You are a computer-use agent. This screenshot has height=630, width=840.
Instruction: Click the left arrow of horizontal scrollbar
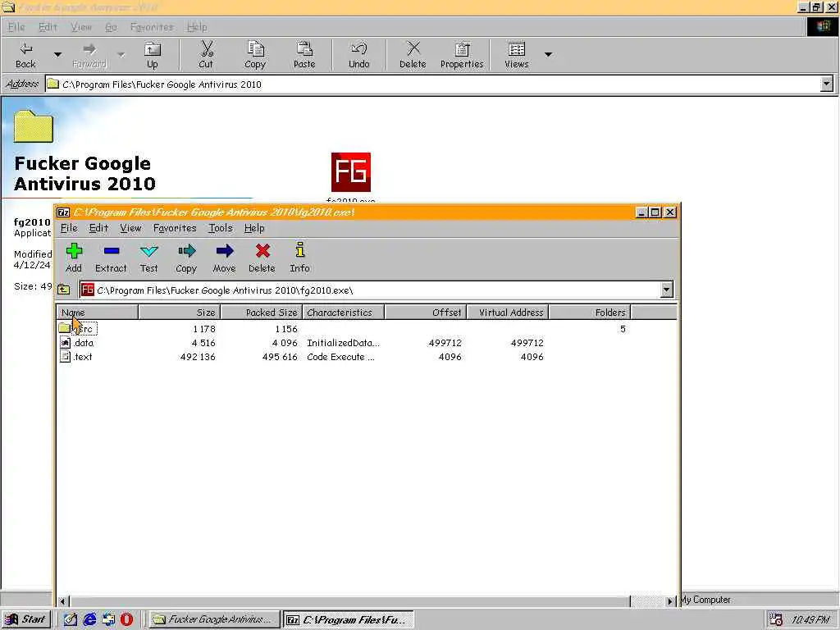point(62,601)
